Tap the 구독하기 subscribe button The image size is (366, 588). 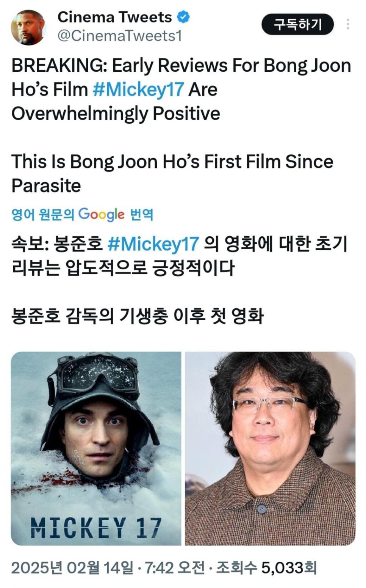tap(298, 24)
